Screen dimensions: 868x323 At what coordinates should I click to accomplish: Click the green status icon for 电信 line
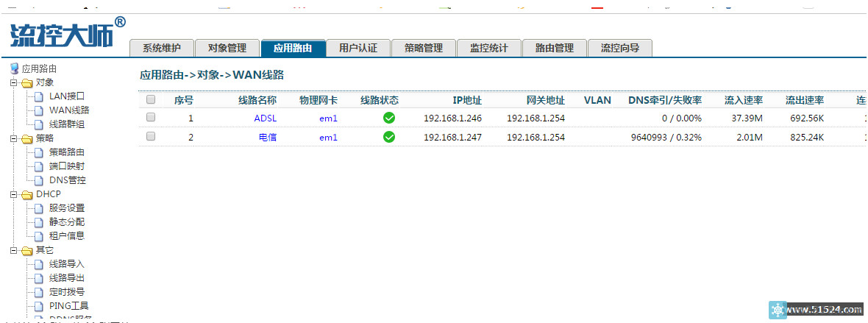[389, 137]
